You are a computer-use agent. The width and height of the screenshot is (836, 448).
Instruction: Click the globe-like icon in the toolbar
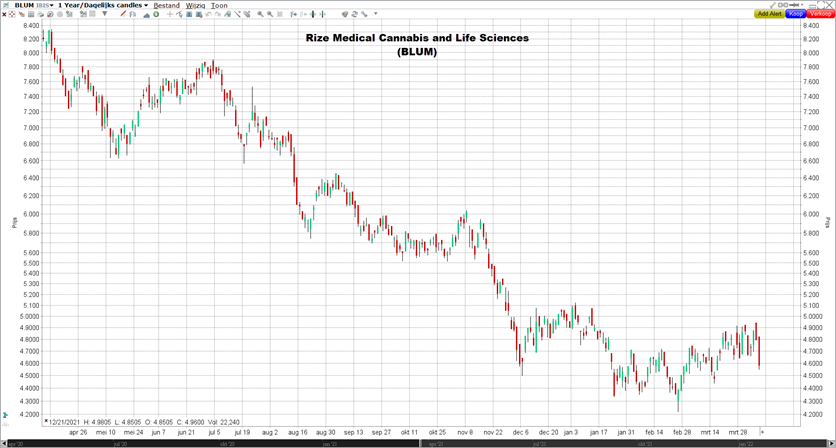point(345,14)
